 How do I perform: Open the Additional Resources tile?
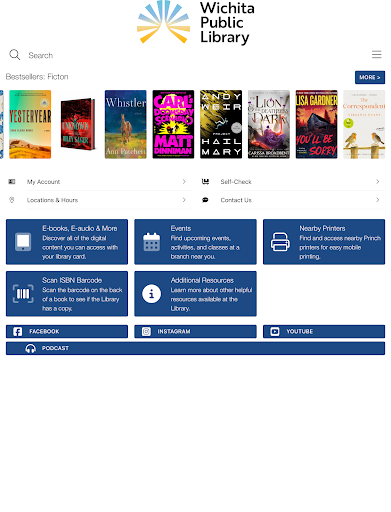pyautogui.click(x=195, y=294)
